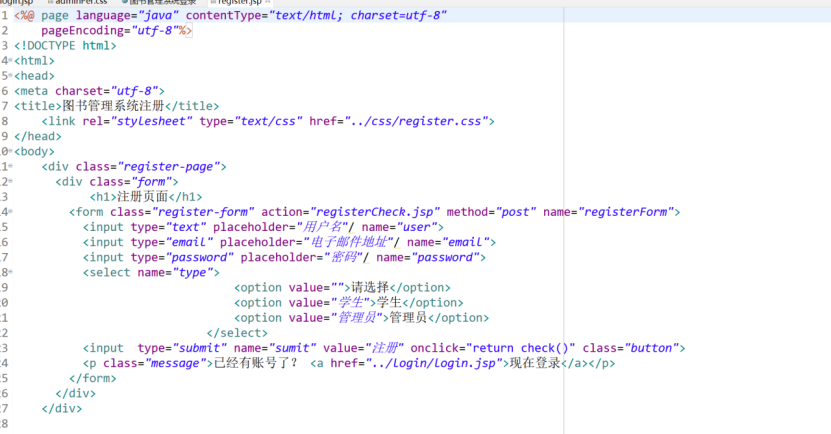The image size is (831, 434).
Task: Click the meta charset "utf-8" value
Action: pyautogui.click(x=134, y=91)
